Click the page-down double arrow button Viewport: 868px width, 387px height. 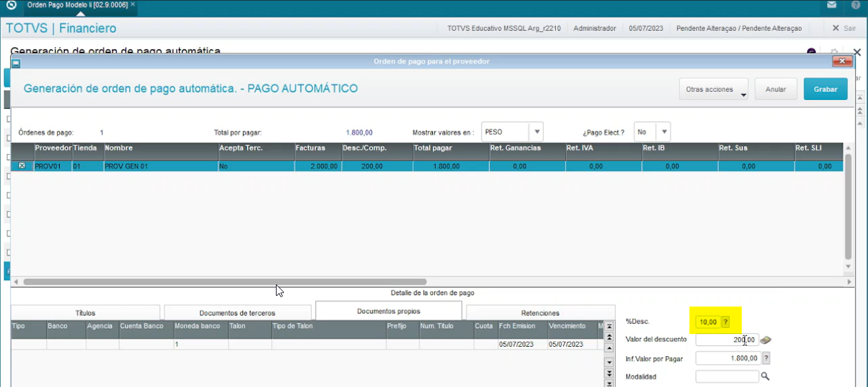[610, 374]
